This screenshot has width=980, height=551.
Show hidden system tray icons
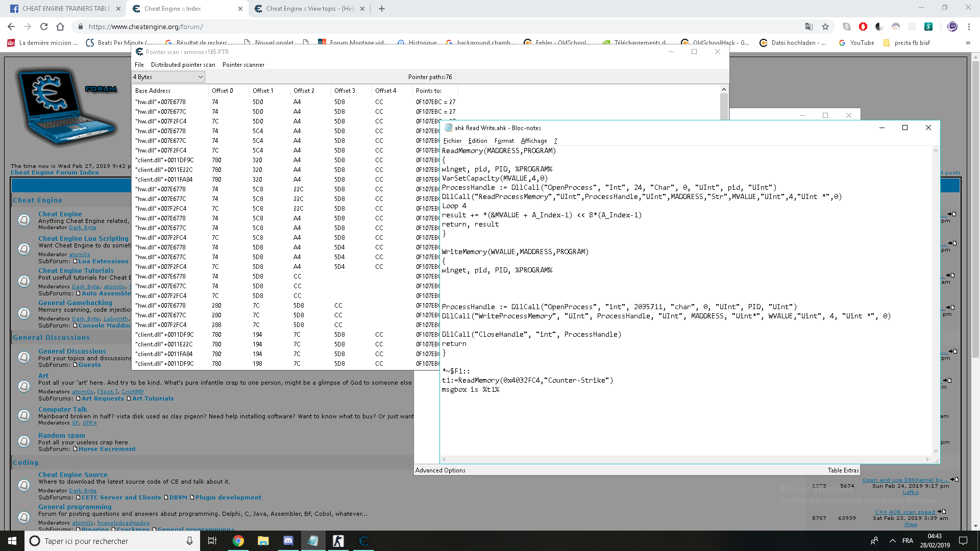coord(892,541)
